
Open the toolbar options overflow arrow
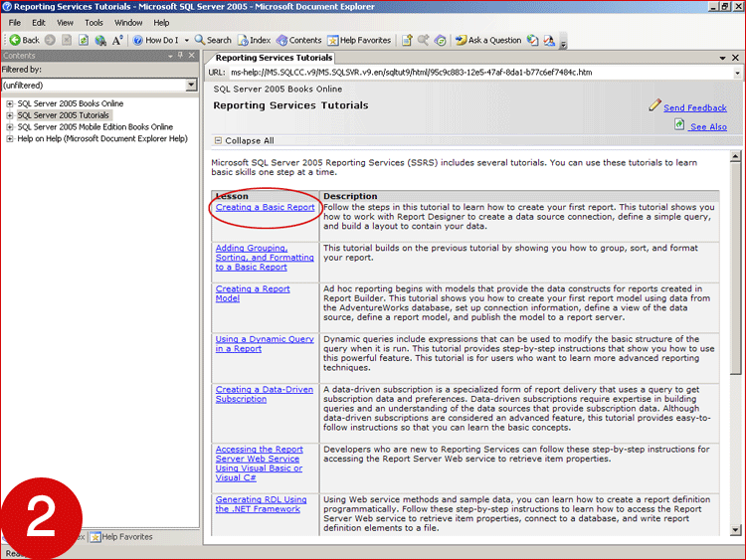coord(563,44)
